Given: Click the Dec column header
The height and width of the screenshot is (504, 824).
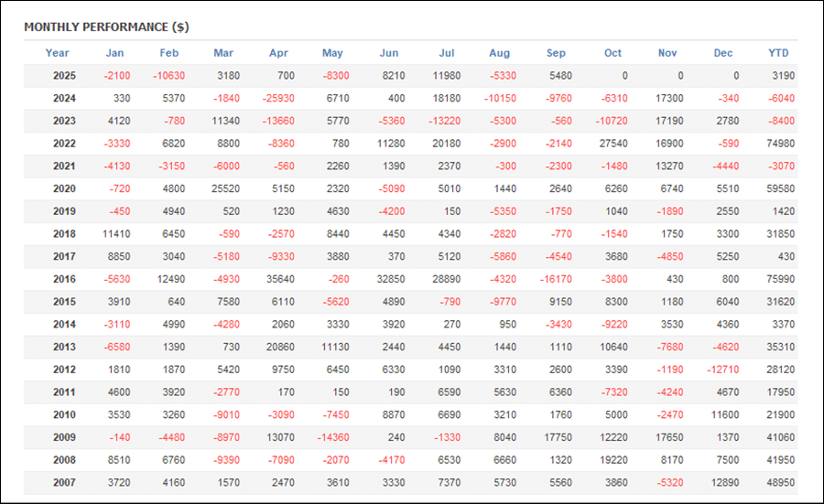Looking at the screenshot, I should [723, 53].
